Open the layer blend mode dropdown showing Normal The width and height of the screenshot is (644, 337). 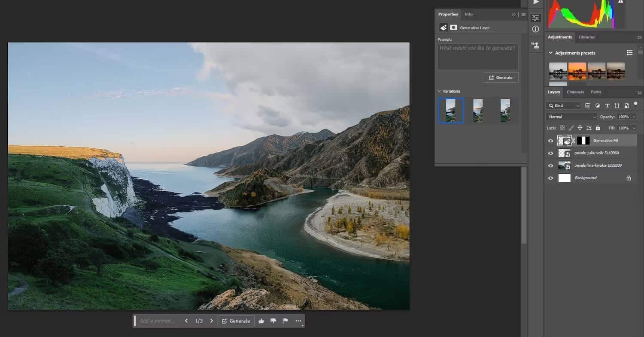(571, 117)
